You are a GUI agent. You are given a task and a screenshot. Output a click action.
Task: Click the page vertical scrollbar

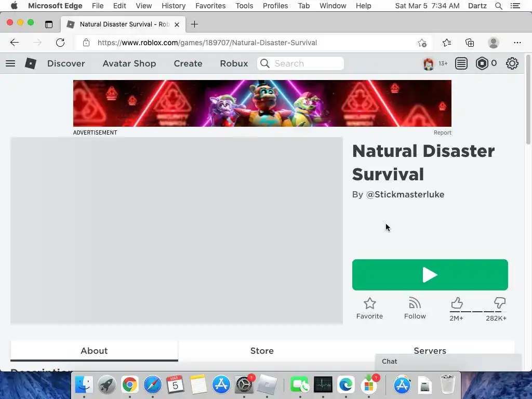(x=528, y=99)
